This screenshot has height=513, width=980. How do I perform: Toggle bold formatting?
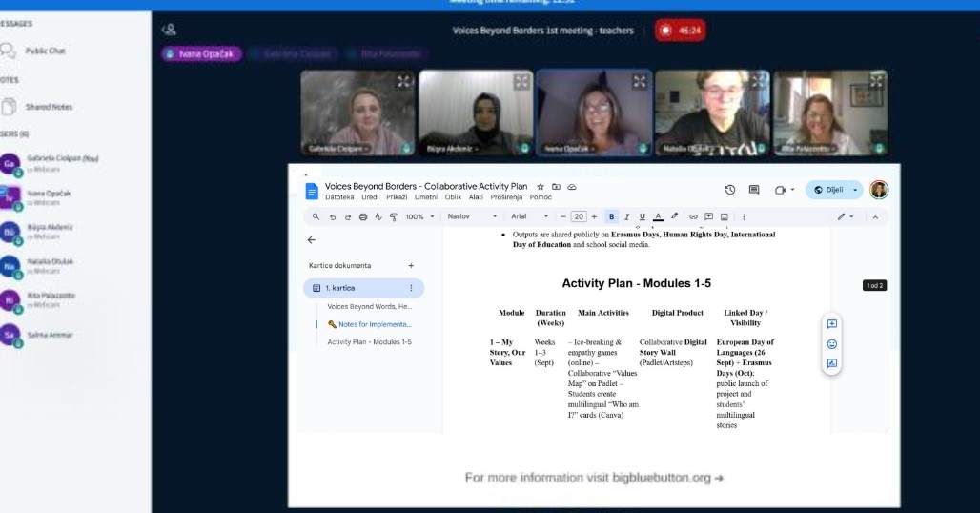pyautogui.click(x=611, y=216)
